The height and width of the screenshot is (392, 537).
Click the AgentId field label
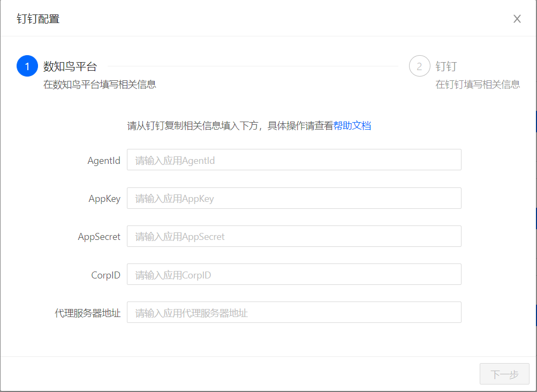pos(104,160)
